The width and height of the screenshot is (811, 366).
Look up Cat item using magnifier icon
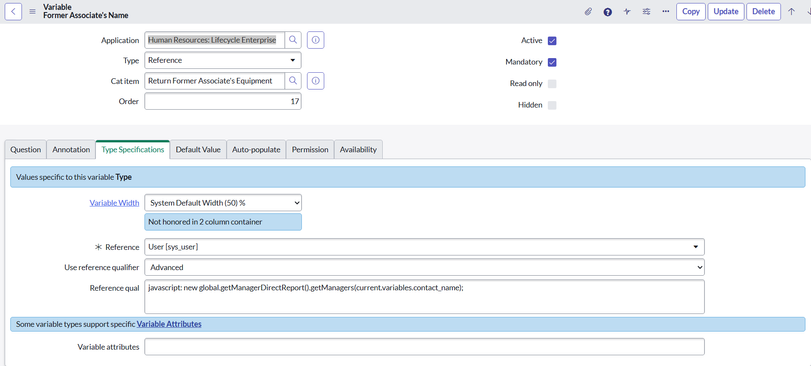pos(293,81)
